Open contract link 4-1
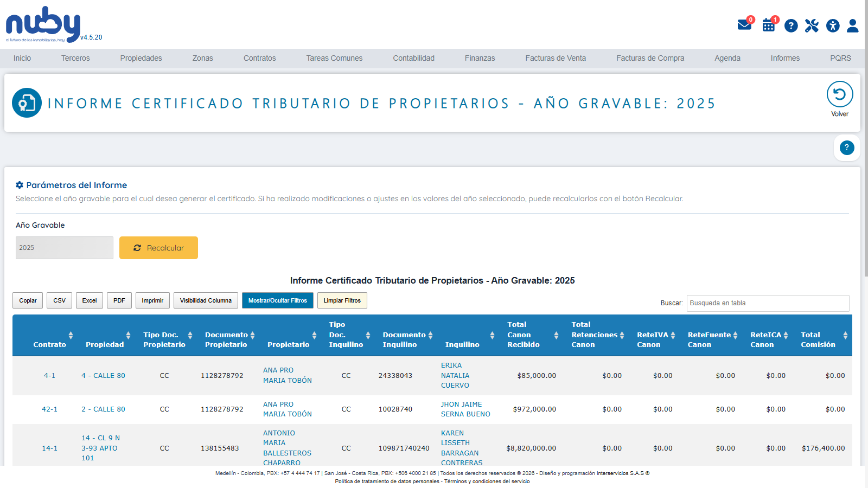The height and width of the screenshot is (488, 868). click(x=49, y=375)
